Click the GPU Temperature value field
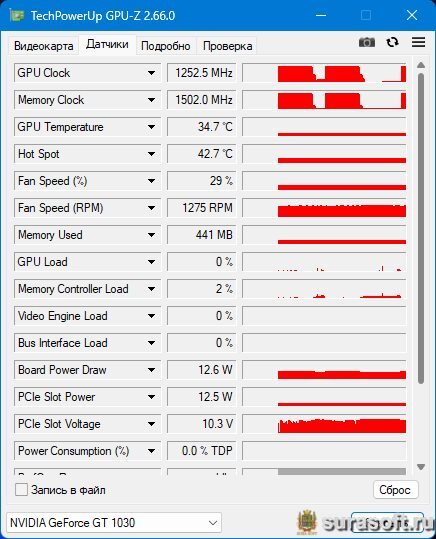436x539 pixels. 202,127
